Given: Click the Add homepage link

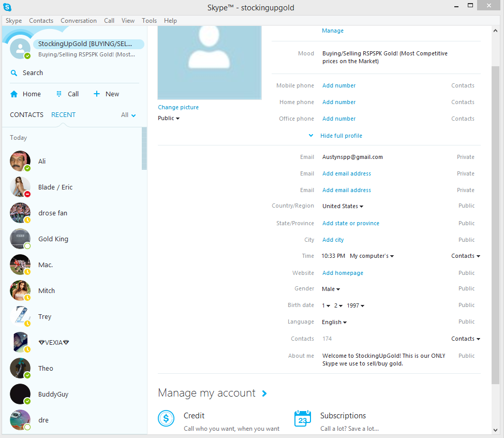Looking at the screenshot, I should [343, 273].
